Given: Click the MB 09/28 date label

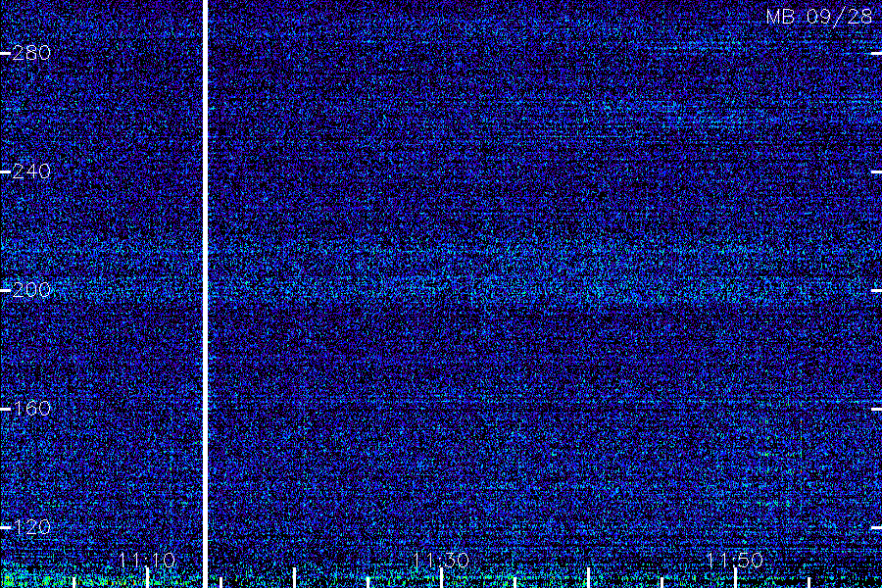Looking at the screenshot, I should coord(819,17).
